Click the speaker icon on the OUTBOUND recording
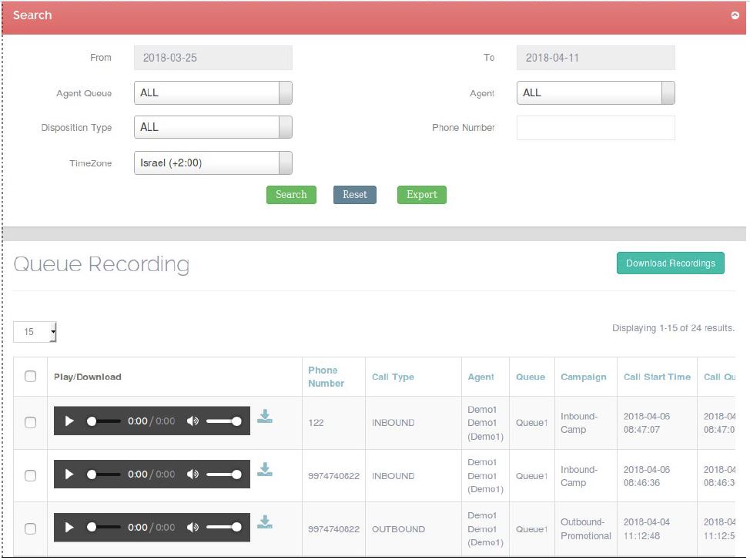 tap(193, 528)
